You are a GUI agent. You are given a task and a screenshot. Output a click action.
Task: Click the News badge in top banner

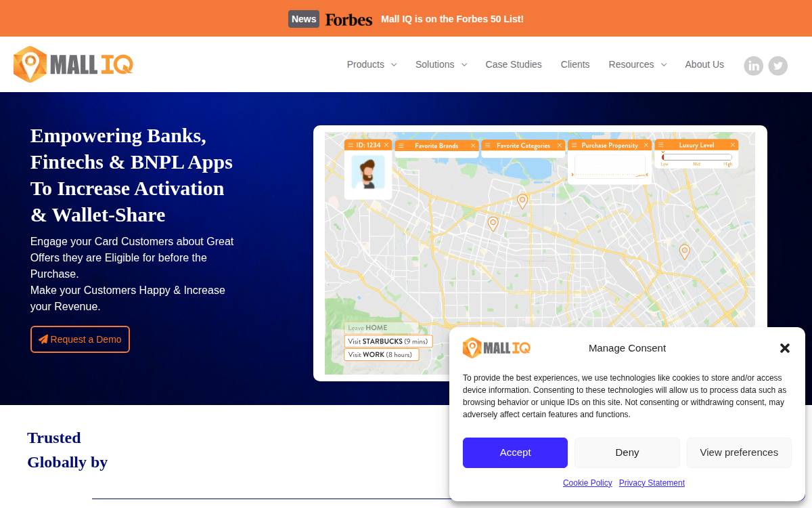coord(304,19)
